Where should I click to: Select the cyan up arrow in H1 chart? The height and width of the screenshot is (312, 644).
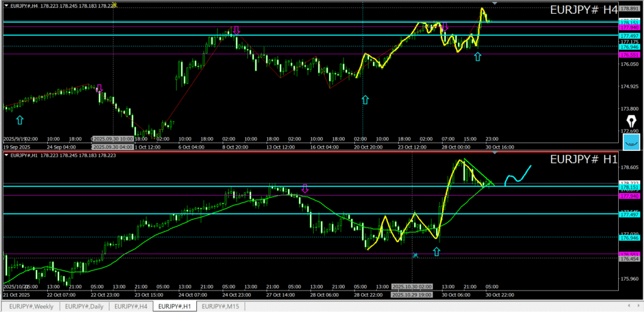point(436,252)
